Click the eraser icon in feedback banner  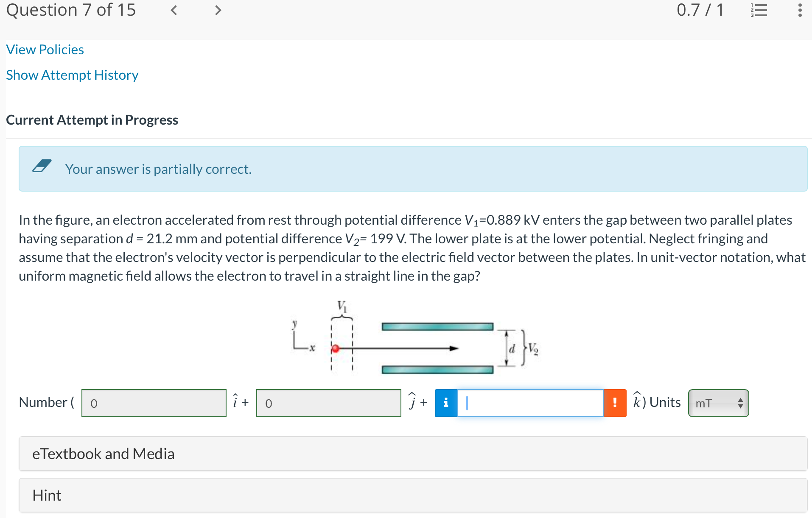(42, 167)
